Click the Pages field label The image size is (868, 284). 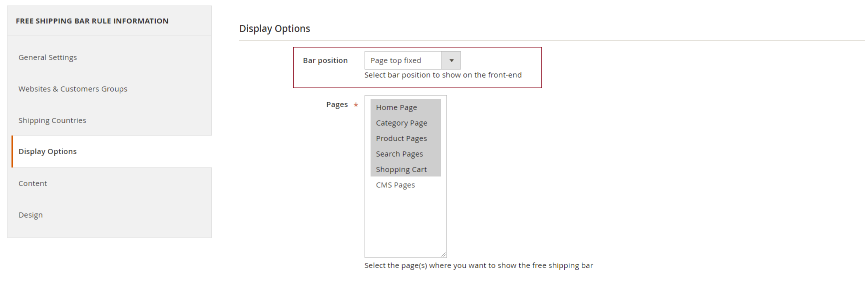point(337,104)
